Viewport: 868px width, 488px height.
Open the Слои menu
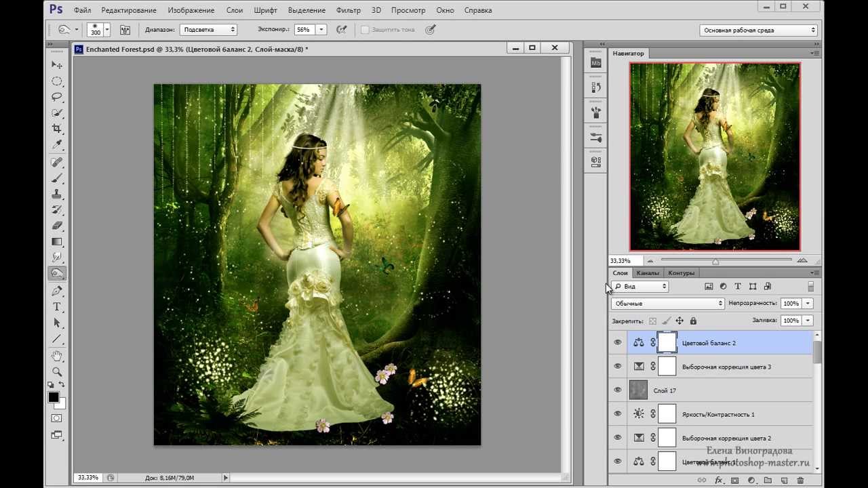[235, 10]
